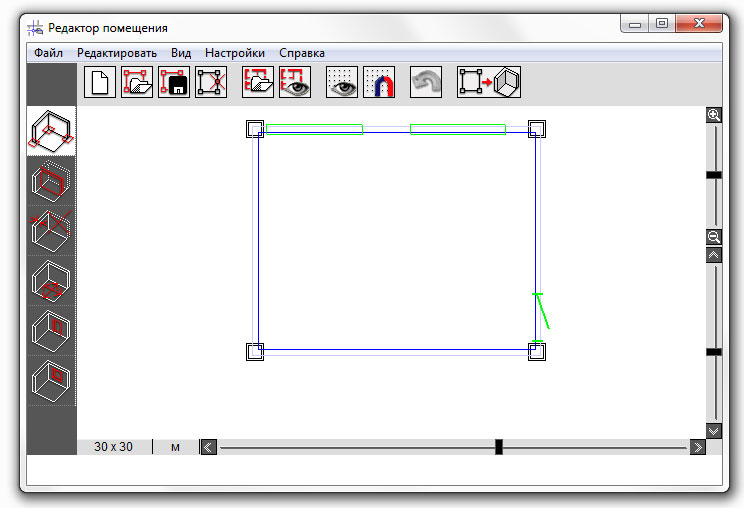The width and height of the screenshot is (744, 508).
Task: Open the Вид menu
Action: (181, 53)
